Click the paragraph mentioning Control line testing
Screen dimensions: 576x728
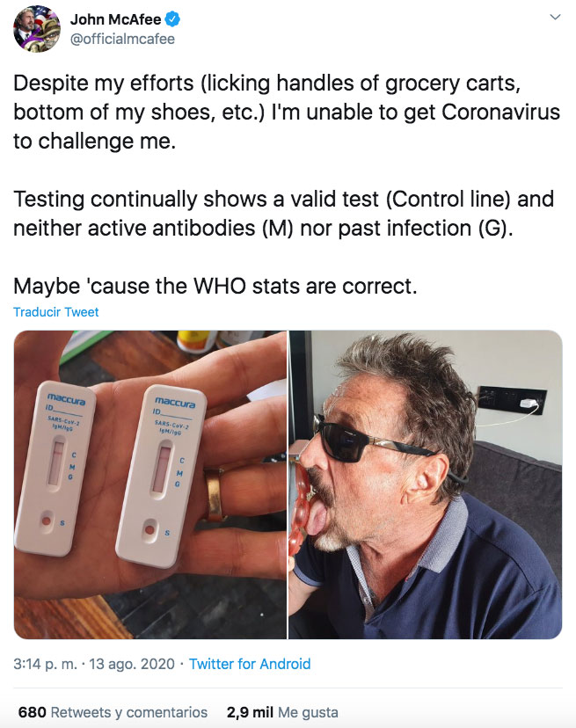point(284,213)
